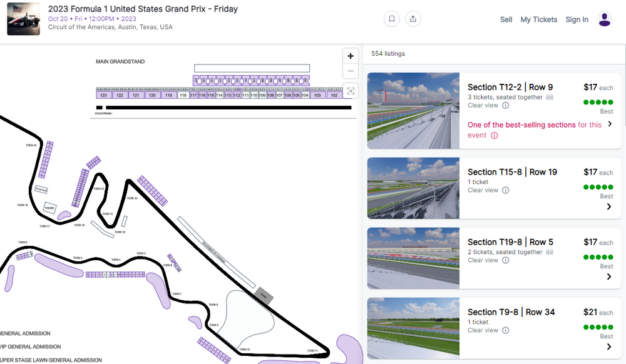This screenshot has width=626, height=364.
Task: Zoom out on the seating map
Action: (x=351, y=71)
